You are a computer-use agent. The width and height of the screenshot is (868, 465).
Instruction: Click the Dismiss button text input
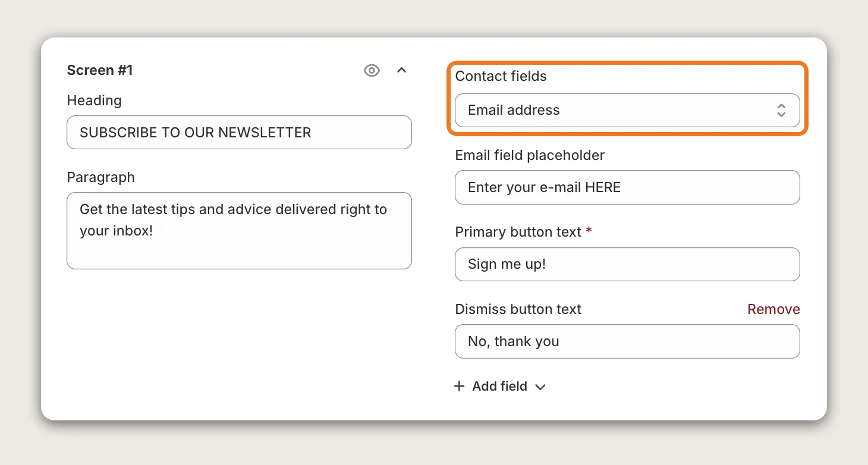coord(627,341)
